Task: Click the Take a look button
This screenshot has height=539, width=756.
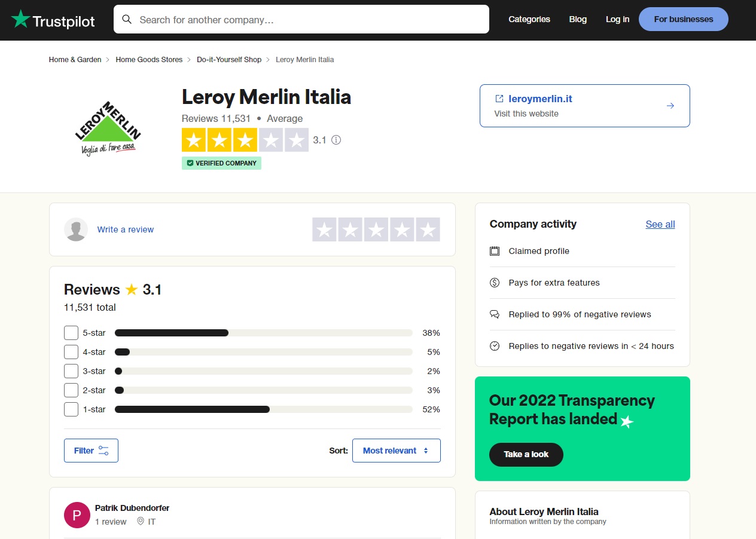Action: click(x=526, y=454)
